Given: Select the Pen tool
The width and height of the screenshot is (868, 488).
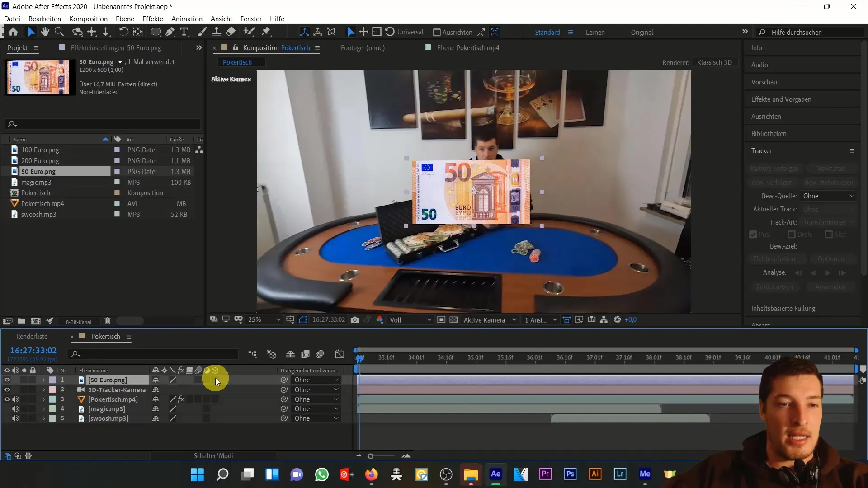Looking at the screenshot, I should click(170, 32).
